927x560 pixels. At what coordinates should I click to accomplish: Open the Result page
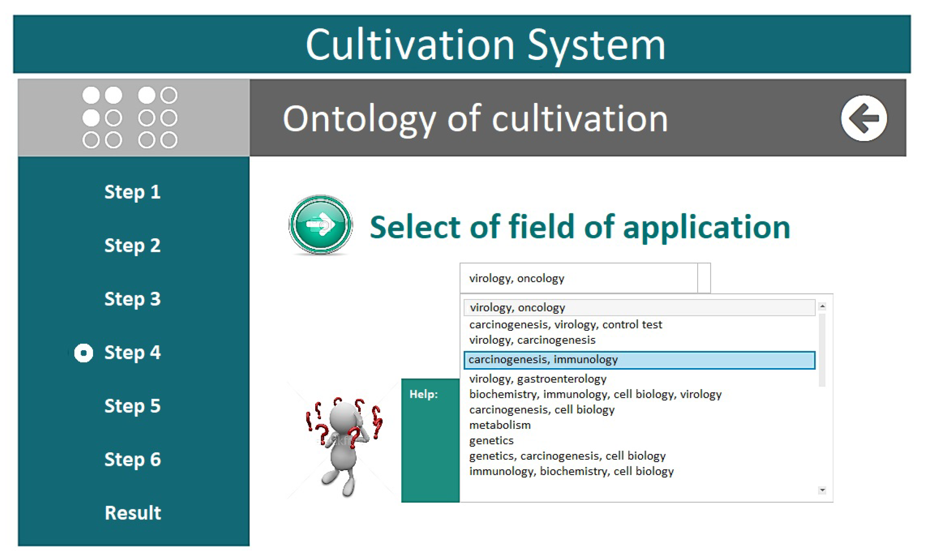(x=133, y=513)
